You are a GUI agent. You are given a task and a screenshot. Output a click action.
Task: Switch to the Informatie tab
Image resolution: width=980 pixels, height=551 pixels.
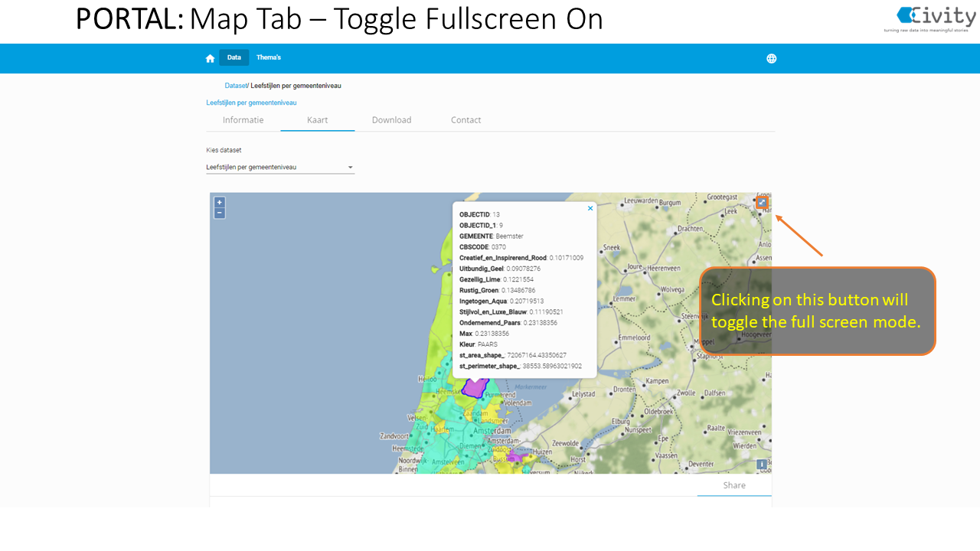pyautogui.click(x=243, y=120)
